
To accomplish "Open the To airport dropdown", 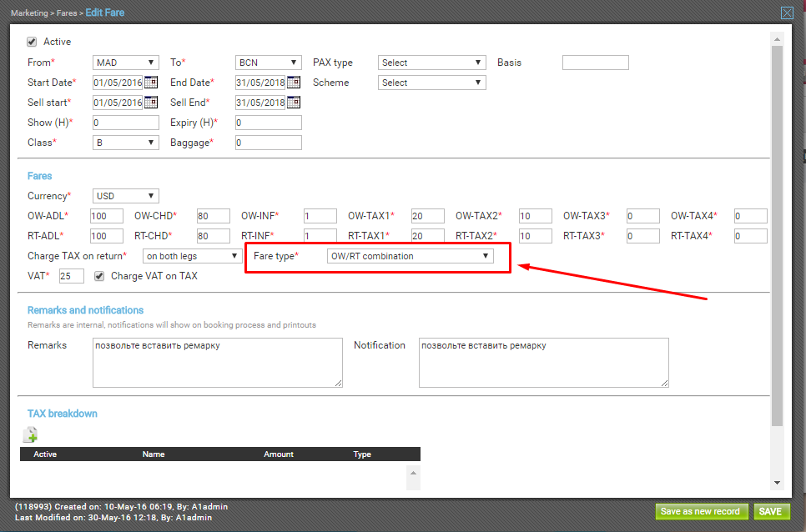I will (269, 63).
